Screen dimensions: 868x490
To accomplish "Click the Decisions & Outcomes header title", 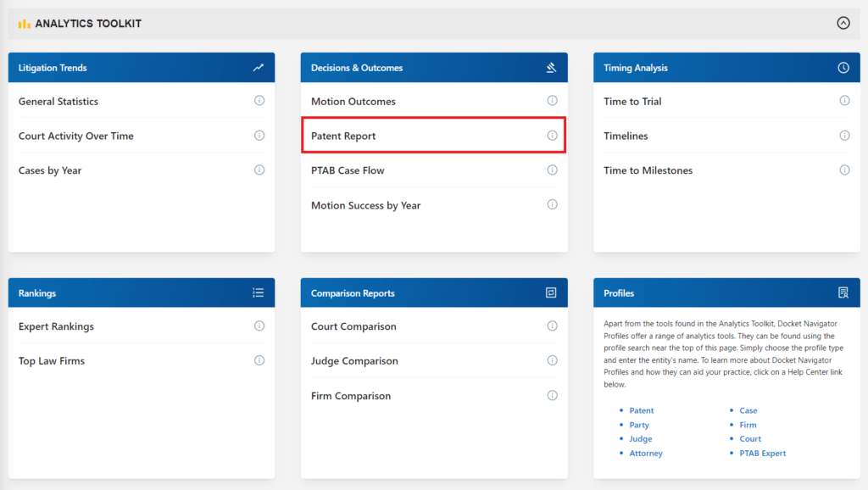I will tap(357, 68).
